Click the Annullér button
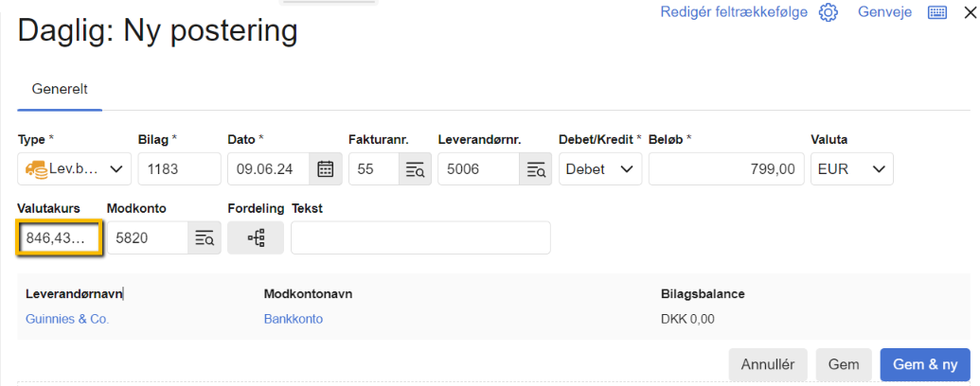 tap(768, 364)
